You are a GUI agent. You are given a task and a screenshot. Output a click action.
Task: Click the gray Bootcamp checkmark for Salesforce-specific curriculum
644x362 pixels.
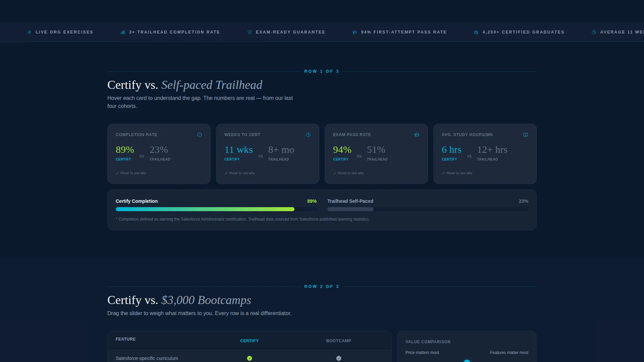pyautogui.click(x=339, y=358)
